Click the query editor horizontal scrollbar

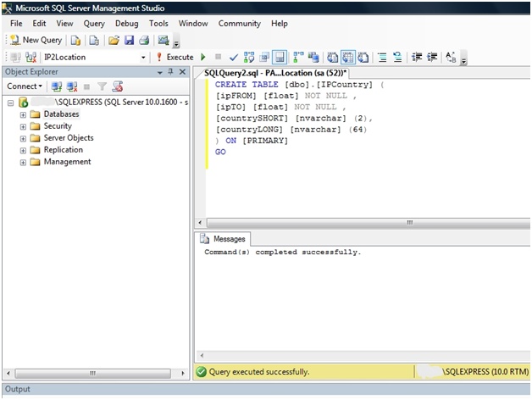coord(369,223)
